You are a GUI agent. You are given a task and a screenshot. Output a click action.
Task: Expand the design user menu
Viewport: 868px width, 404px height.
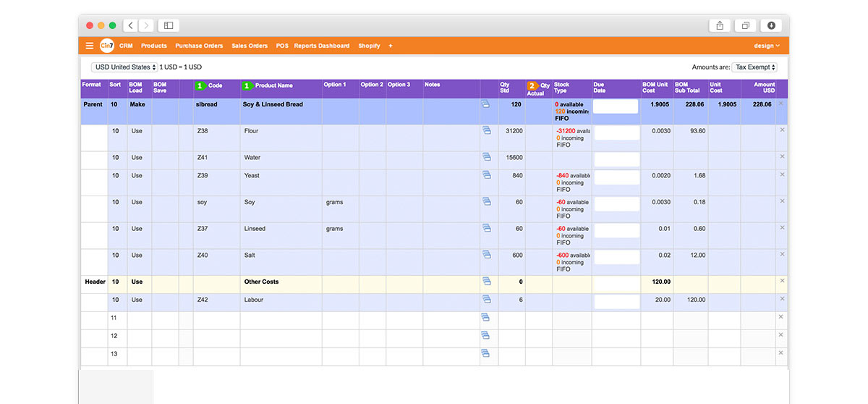coord(767,46)
